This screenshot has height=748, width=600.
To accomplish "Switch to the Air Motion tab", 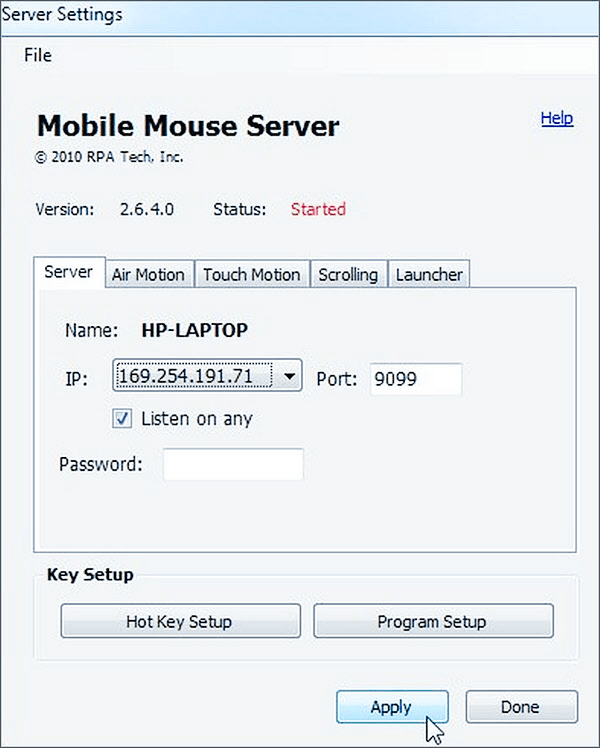I will click(x=148, y=274).
